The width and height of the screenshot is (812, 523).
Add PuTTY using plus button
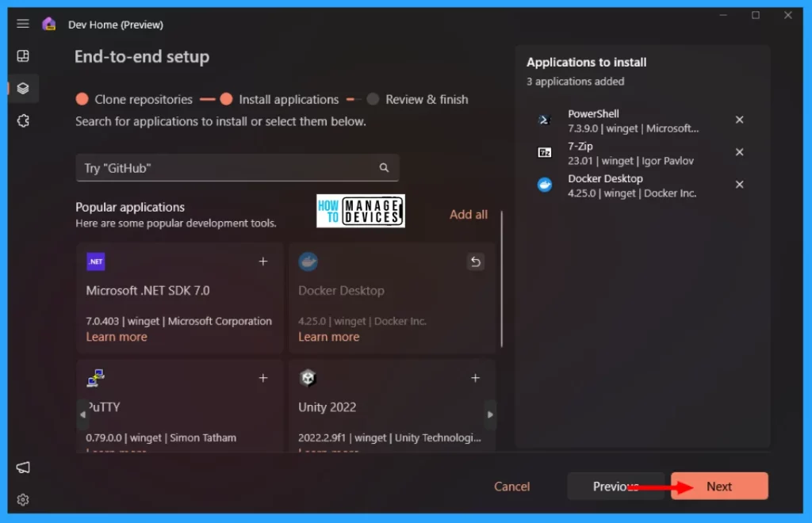click(263, 378)
